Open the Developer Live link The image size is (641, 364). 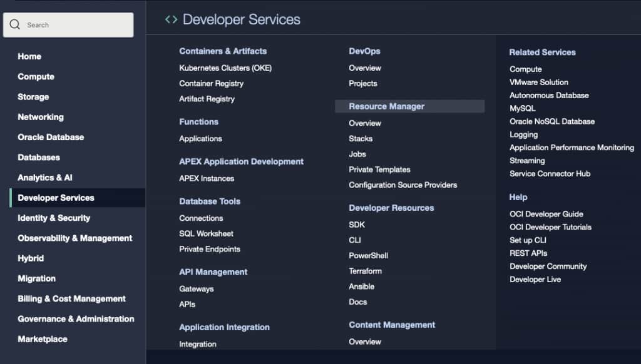pos(535,280)
